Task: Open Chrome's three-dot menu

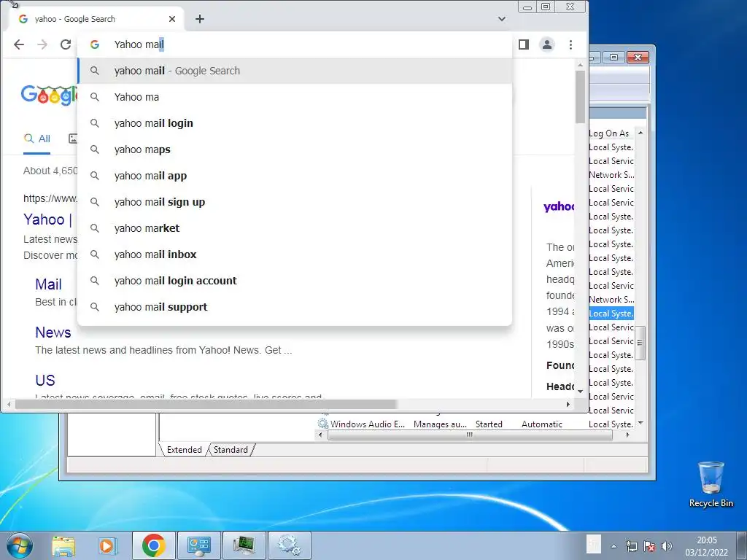Action: [x=570, y=44]
